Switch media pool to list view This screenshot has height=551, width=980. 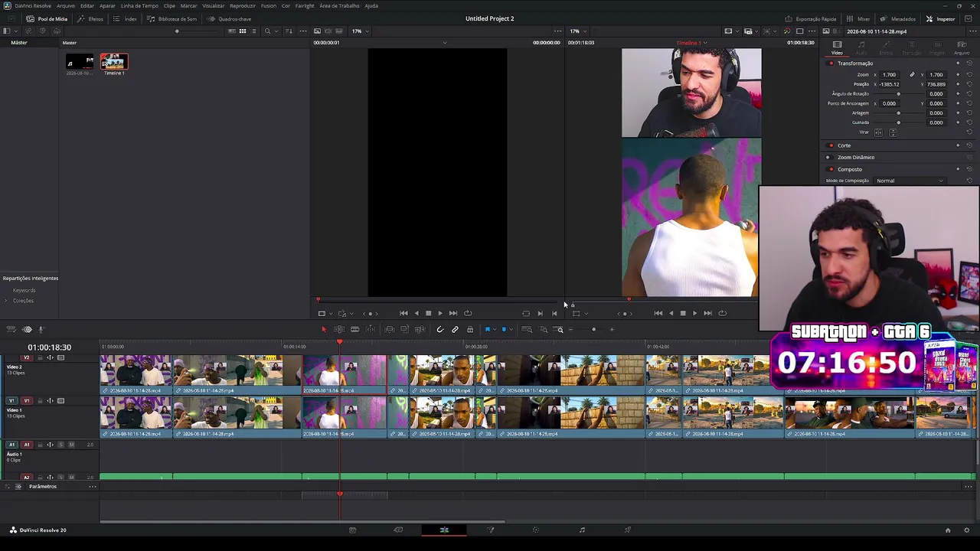coord(254,31)
